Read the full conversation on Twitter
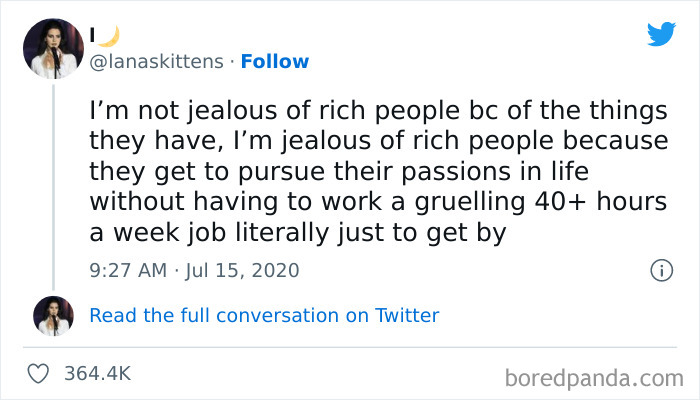Screen dimensions: 700x400 (x=264, y=315)
